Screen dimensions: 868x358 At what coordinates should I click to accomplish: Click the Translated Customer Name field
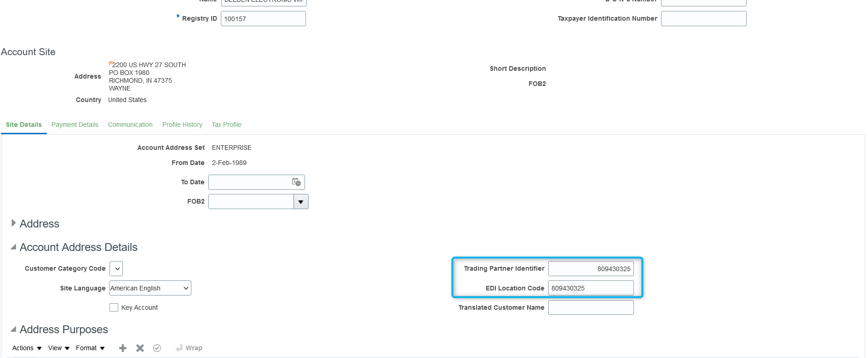pos(591,307)
